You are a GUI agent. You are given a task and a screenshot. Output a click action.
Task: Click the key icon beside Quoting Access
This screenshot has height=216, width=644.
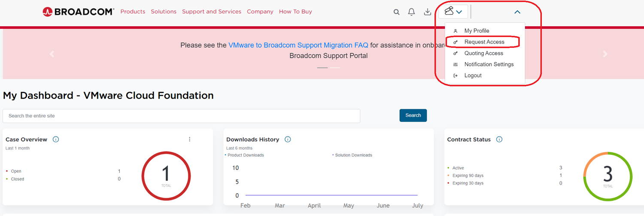(x=456, y=53)
